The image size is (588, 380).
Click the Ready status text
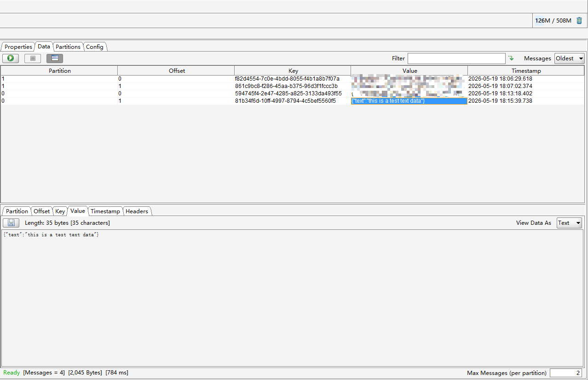click(x=12, y=373)
